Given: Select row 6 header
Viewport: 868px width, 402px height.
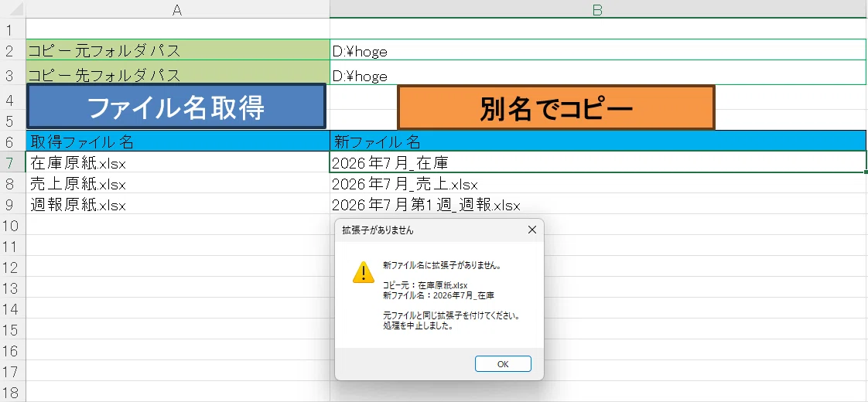Looking at the screenshot, I should (x=12, y=141).
